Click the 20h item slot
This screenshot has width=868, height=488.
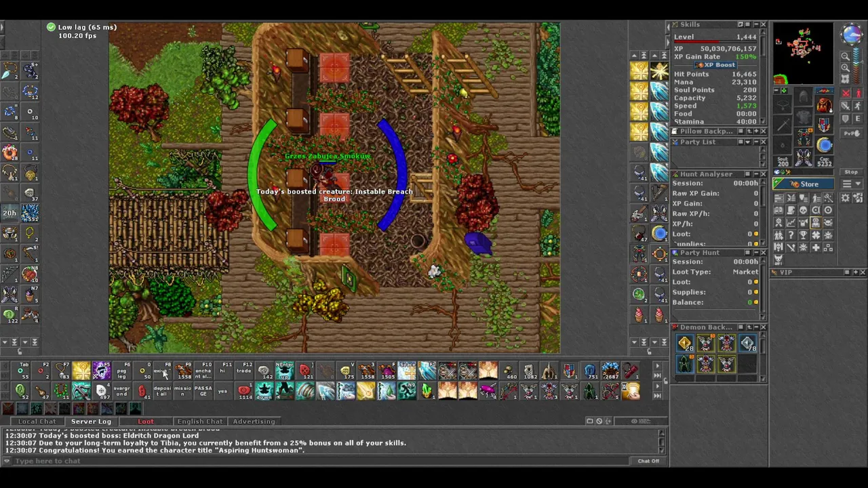click(x=9, y=213)
